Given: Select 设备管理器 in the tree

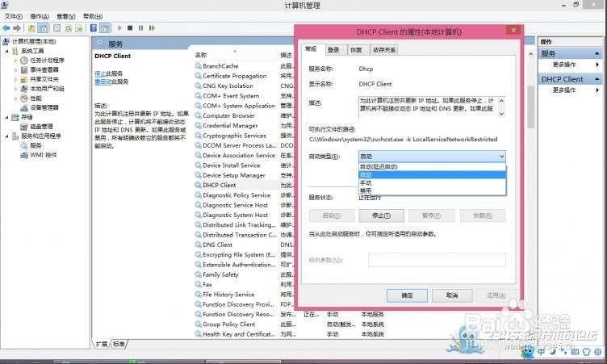Looking at the screenshot, I should click(44, 107).
